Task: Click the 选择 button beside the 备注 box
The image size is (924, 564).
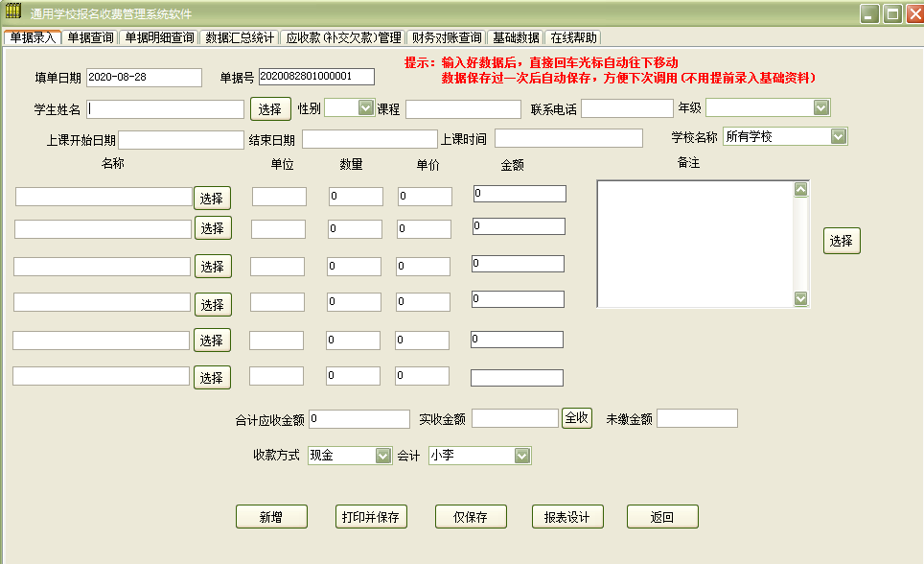Action: click(841, 241)
